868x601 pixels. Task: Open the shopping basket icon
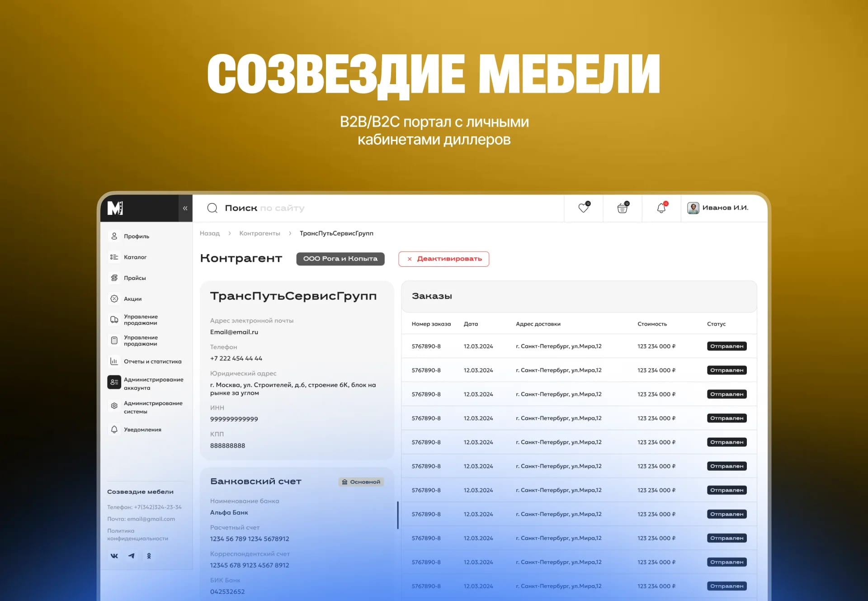(623, 208)
